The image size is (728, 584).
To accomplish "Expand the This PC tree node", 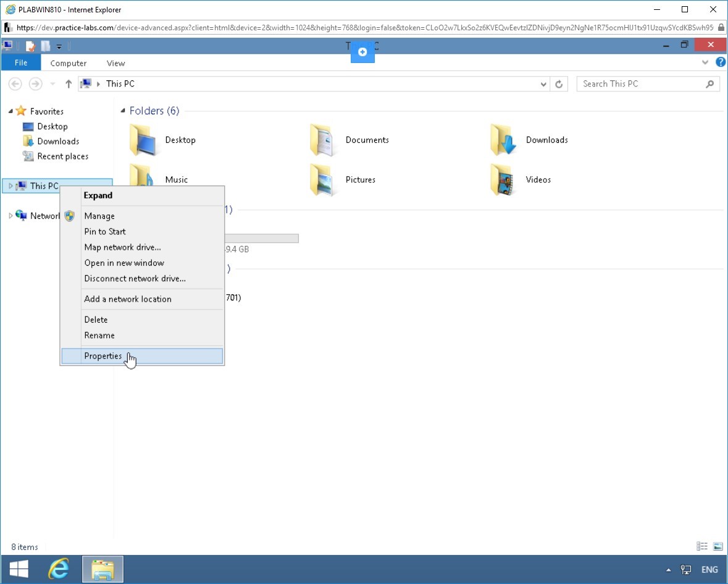I will click(10, 186).
